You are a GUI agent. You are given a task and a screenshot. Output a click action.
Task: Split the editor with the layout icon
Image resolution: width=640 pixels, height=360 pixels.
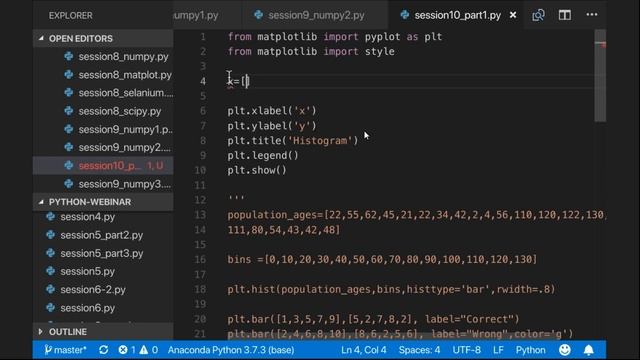[564, 15]
